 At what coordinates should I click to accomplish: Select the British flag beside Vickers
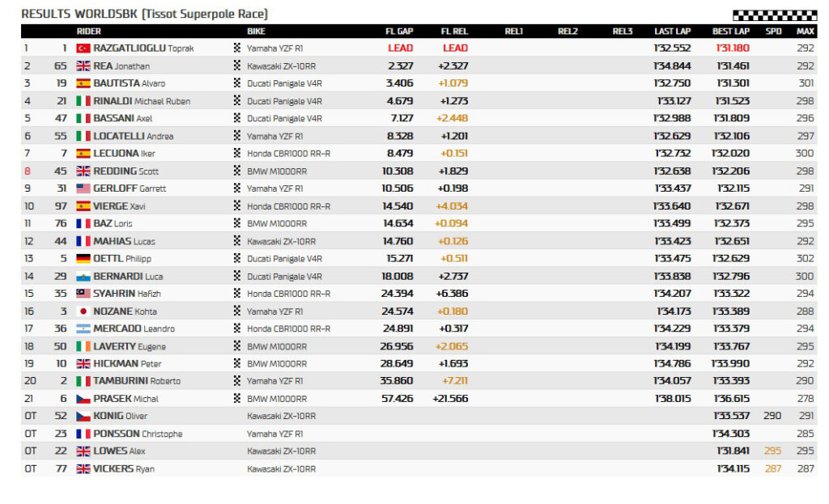(x=83, y=468)
